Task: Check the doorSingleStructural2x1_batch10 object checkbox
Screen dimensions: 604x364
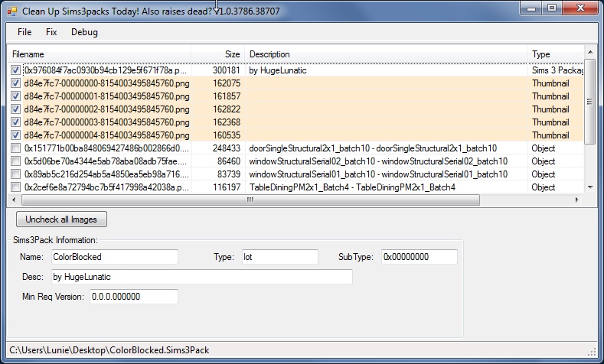Action: tap(16, 148)
